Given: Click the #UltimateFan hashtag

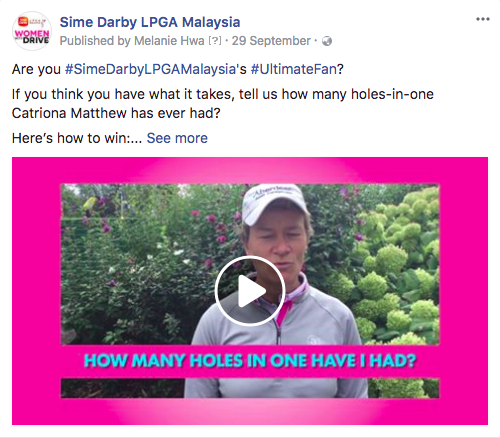Looking at the screenshot, I should (x=293, y=69).
